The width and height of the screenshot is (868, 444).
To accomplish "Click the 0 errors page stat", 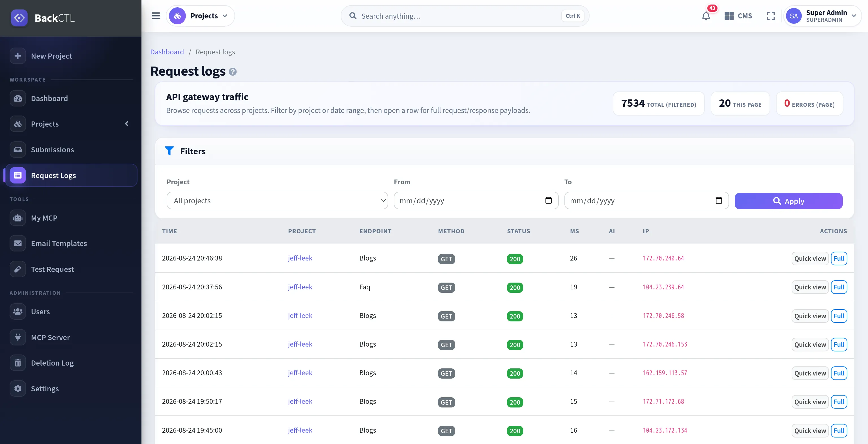I will pyautogui.click(x=810, y=104).
